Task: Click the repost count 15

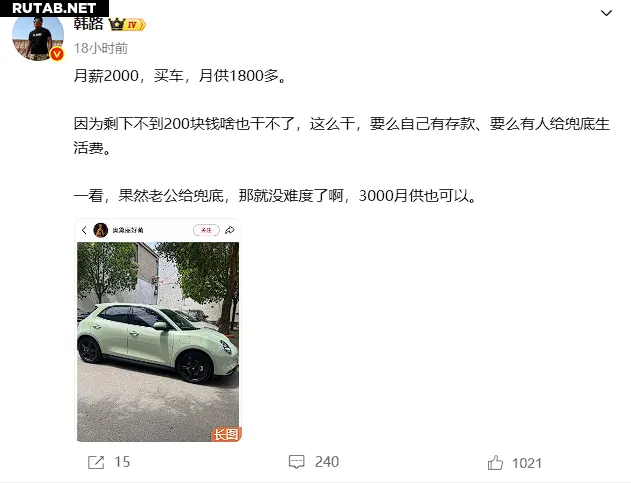Action: pos(122,462)
